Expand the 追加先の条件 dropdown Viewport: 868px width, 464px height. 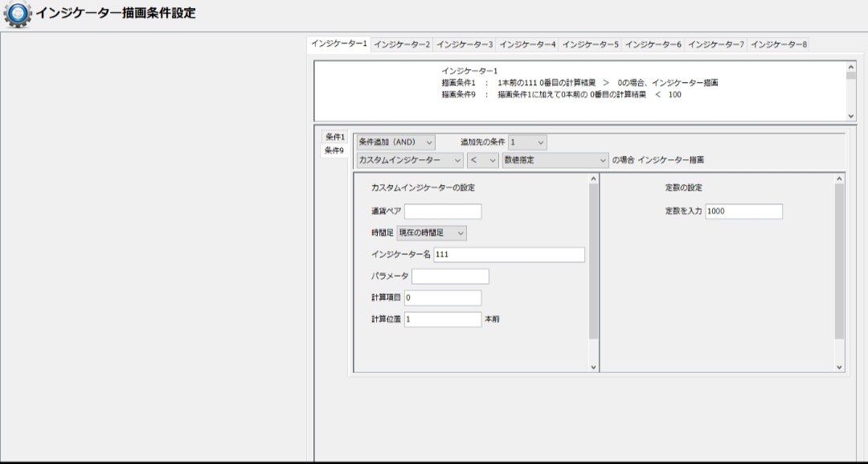[527, 142]
